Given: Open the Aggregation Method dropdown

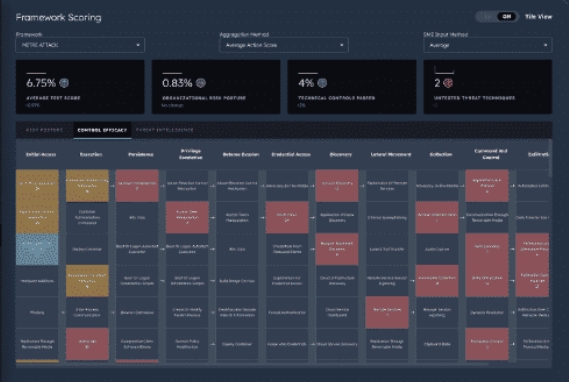Looking at the screenshot, I should pos(284,45).
